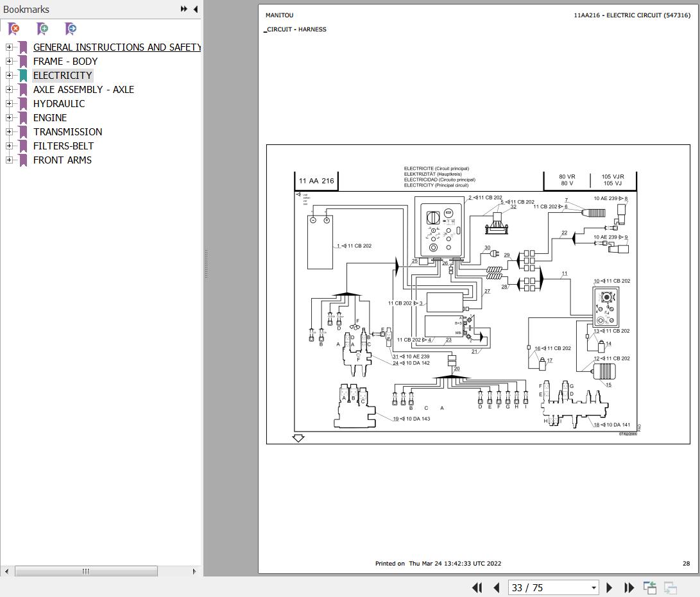Open AXLE ASSEMBLY - AXLE bookmark
700x597 pixels.
point(83,90)
